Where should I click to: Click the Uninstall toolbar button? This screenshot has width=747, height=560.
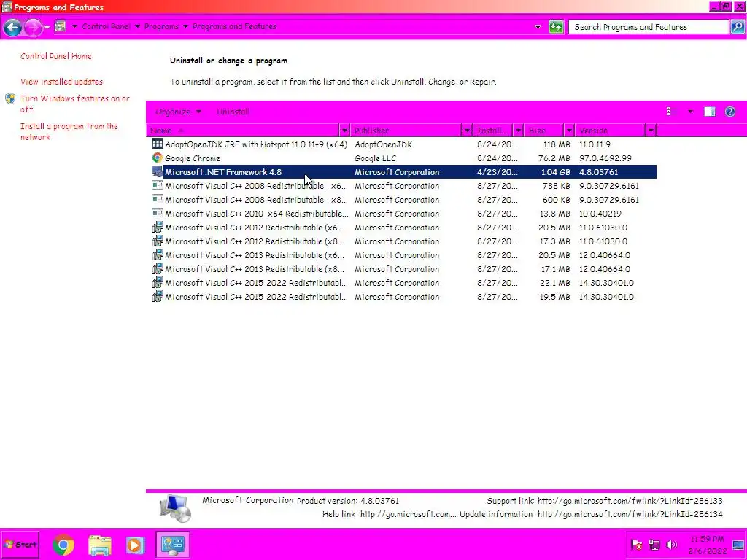pos(233,112)
